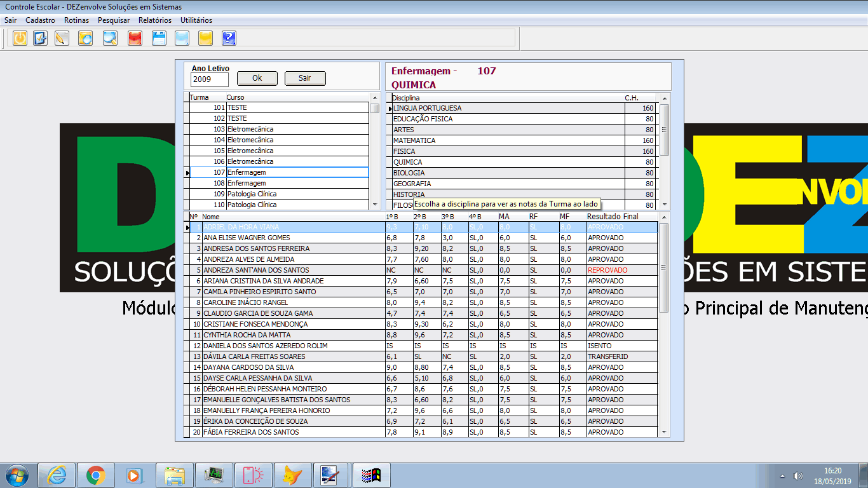This screenshot has width=868, height=488.
Task: Click the blue question mark help icon
Action: pyautogui.click(x=229, y=38)
